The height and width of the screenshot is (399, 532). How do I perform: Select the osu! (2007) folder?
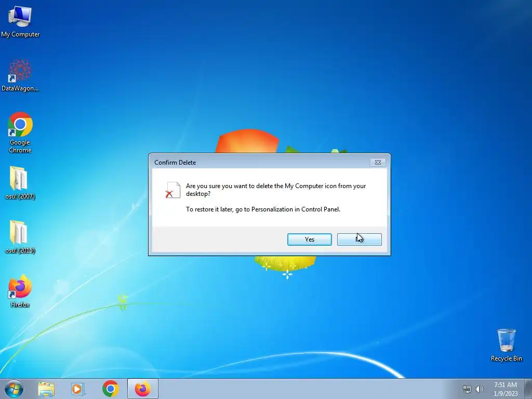point(20,182)
